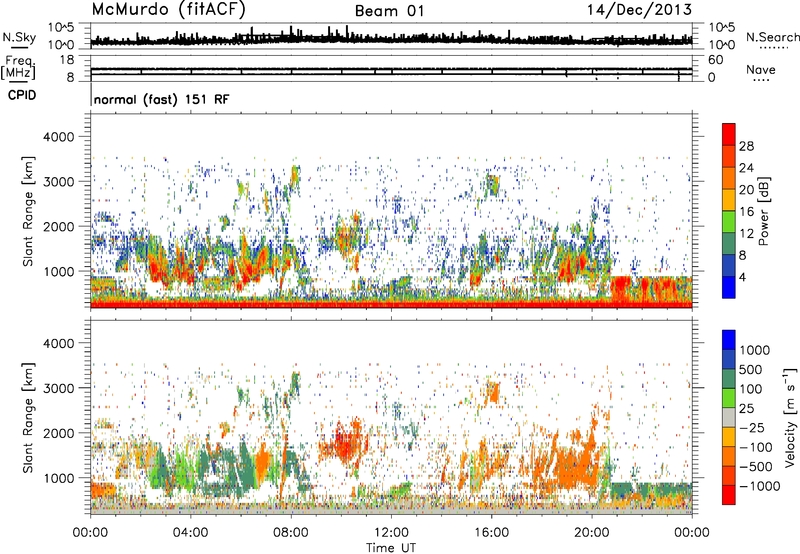The width and height of the screenshot is (800, 554).
Task: Select the '3000' tick in the velocity panel
Action: 59,388
